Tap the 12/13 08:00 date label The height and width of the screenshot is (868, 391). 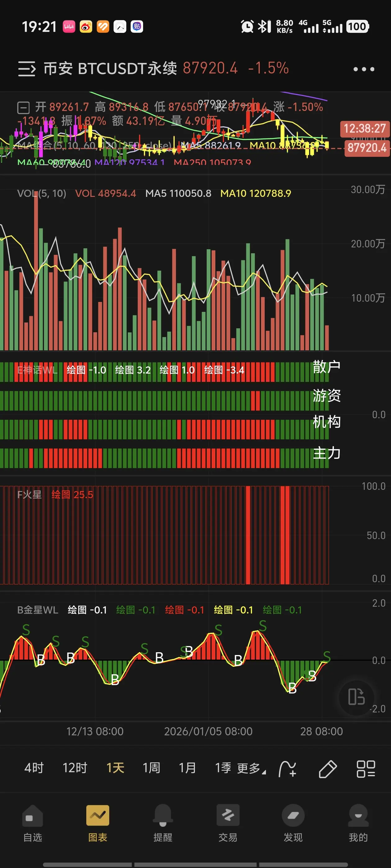pyautogui.click(x=95, y=731)
